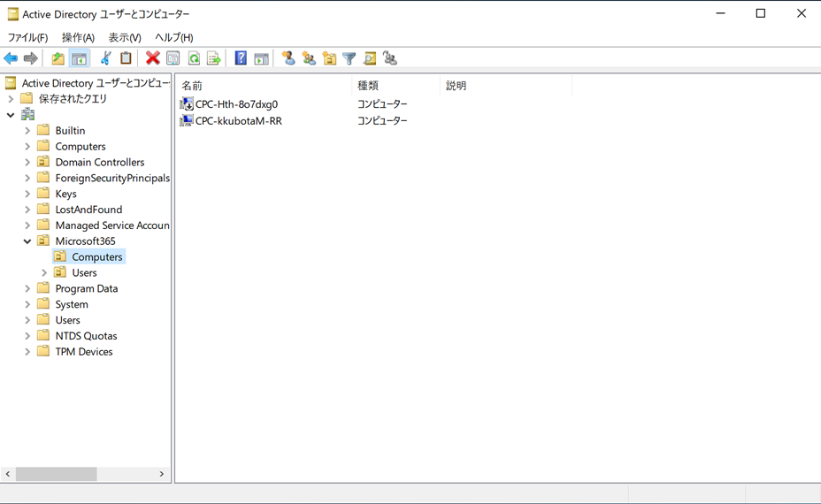Select Computers under Microsoft365

pos(96,256)
